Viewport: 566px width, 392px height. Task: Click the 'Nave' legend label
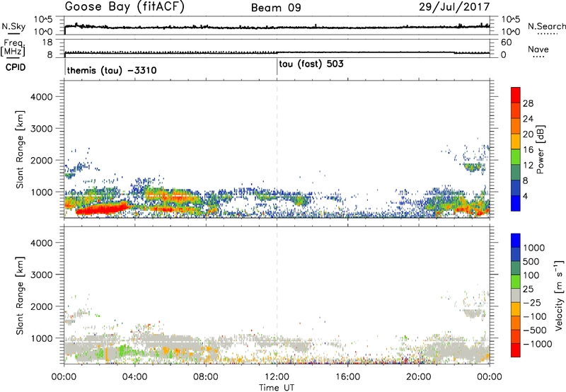pos(538,50)
